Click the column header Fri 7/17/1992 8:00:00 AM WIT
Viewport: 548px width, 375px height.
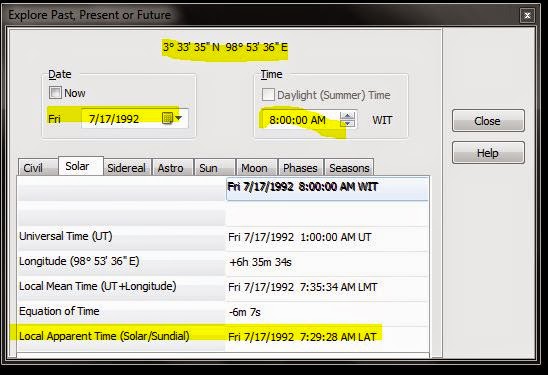[x=327, y=189]
